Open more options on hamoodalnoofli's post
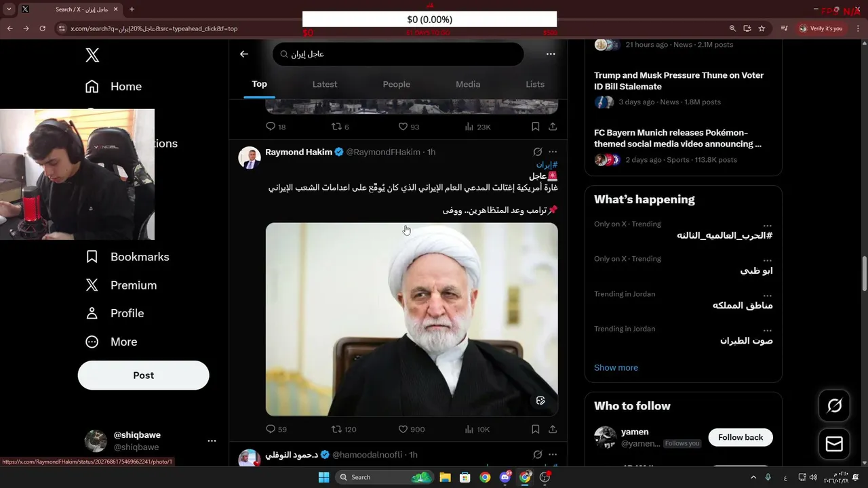 coord(553,454)
